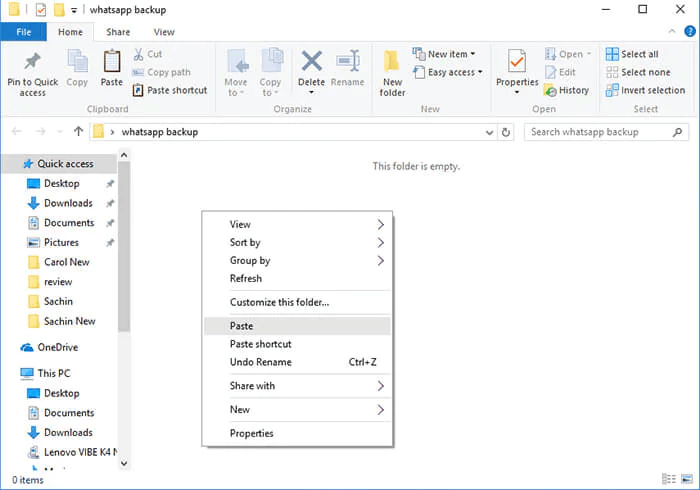This screenshot has width=700, height=490.
Task: Click navigation pane scroll down arrow
Action: point(124,463)
